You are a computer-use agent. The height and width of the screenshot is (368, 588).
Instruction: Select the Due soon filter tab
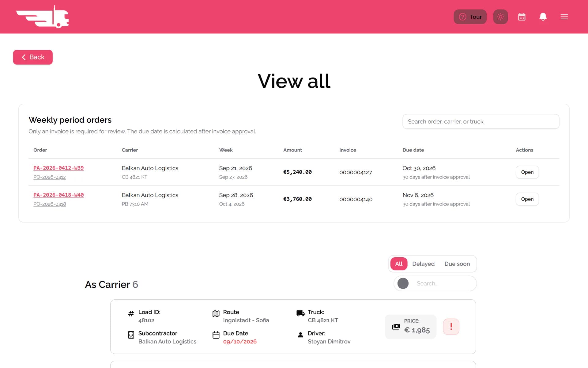(457, 264)
